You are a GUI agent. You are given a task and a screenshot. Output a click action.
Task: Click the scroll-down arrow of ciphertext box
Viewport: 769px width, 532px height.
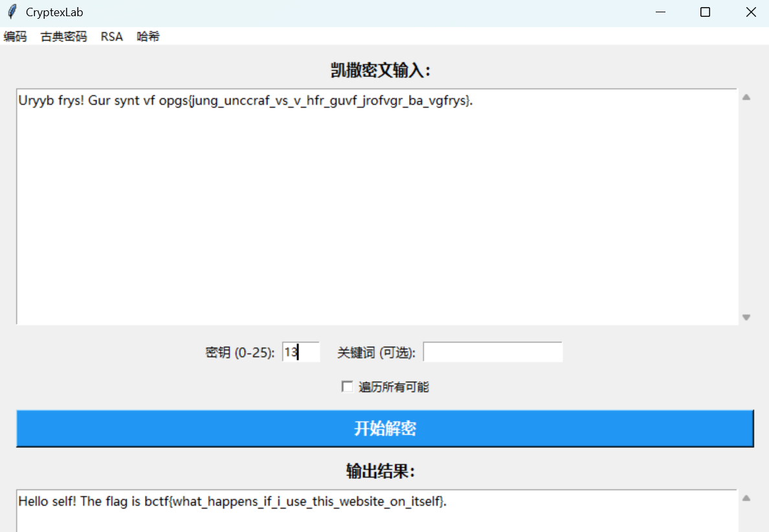[746, 317]
